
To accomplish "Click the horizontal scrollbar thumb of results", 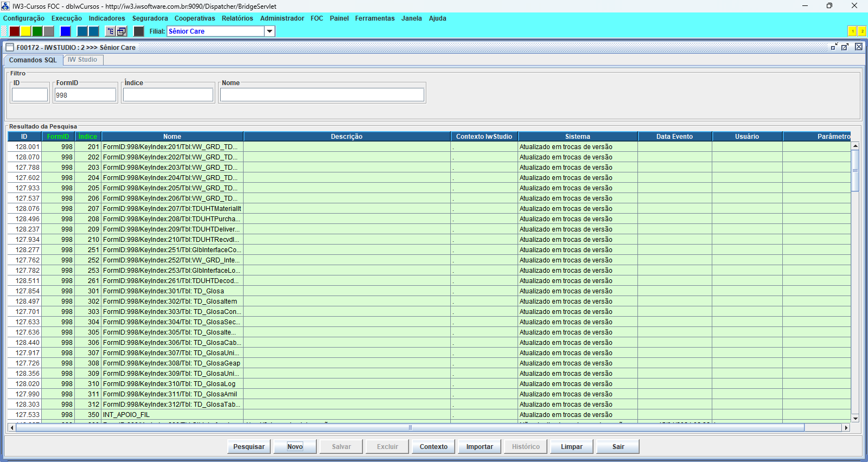I will [410, 428].
